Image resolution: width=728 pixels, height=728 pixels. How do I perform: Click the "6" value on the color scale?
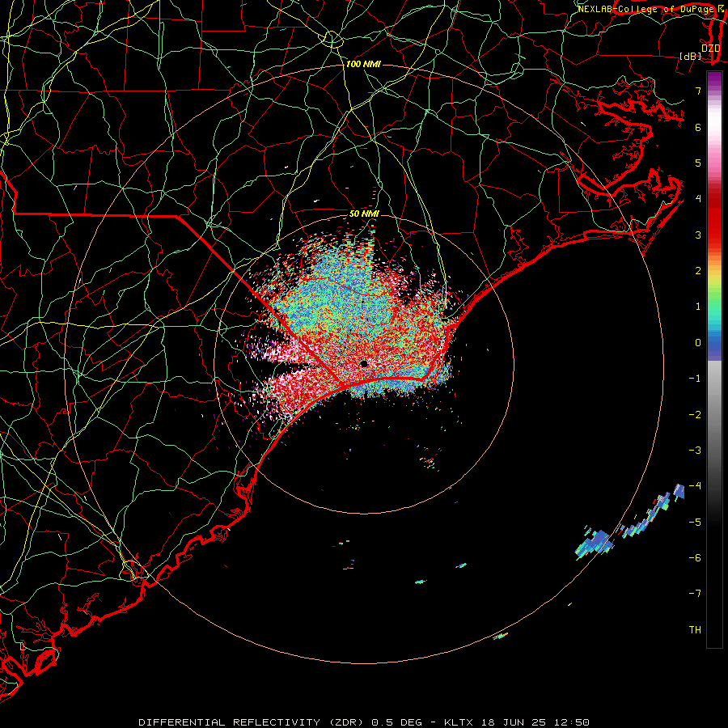698,127
